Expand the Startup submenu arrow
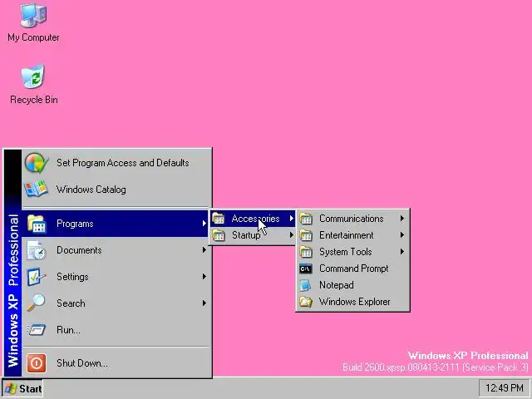 point(292,234)
